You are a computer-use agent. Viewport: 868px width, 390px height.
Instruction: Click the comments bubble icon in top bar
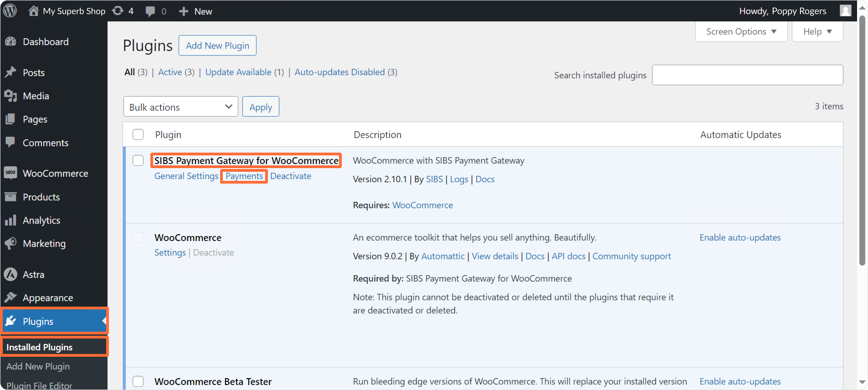(x=150, y=11)
